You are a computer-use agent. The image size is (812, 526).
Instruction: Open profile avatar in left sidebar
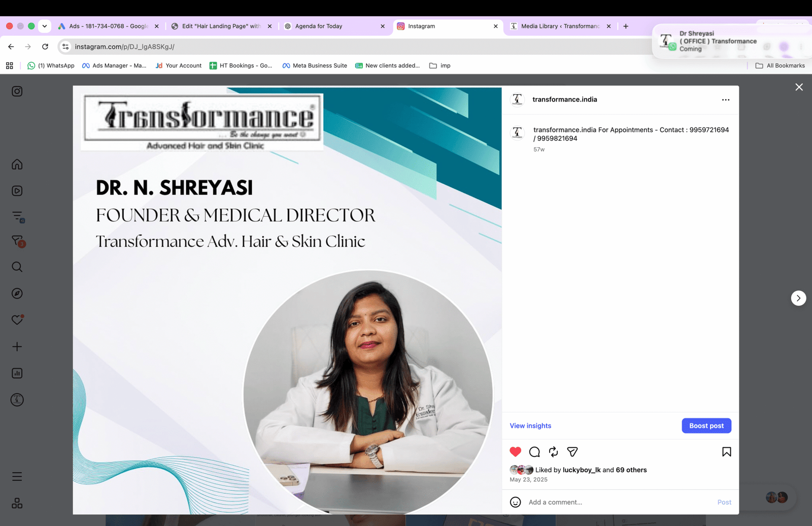(x=17, y=400)
